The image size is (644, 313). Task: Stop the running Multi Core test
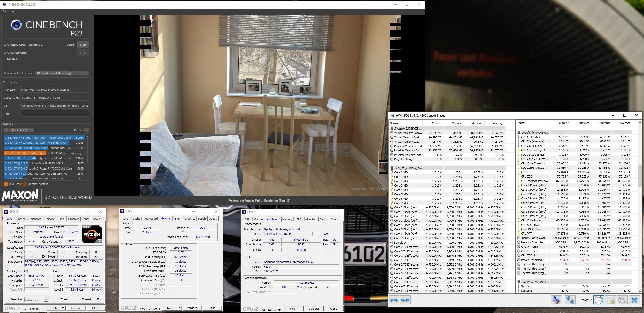coord(83,45)
